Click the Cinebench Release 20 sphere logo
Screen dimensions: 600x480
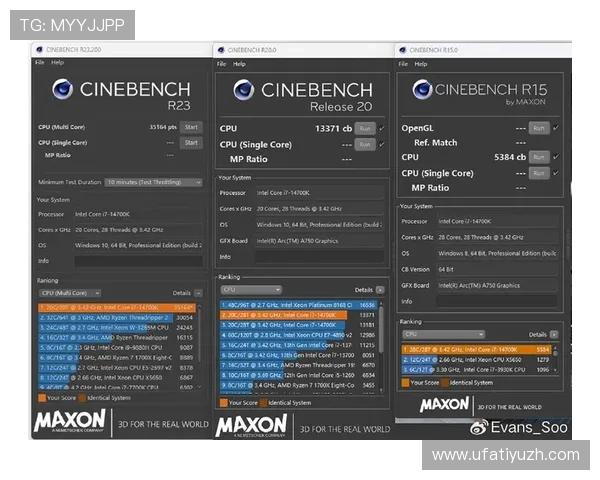(x=244, y=90)
